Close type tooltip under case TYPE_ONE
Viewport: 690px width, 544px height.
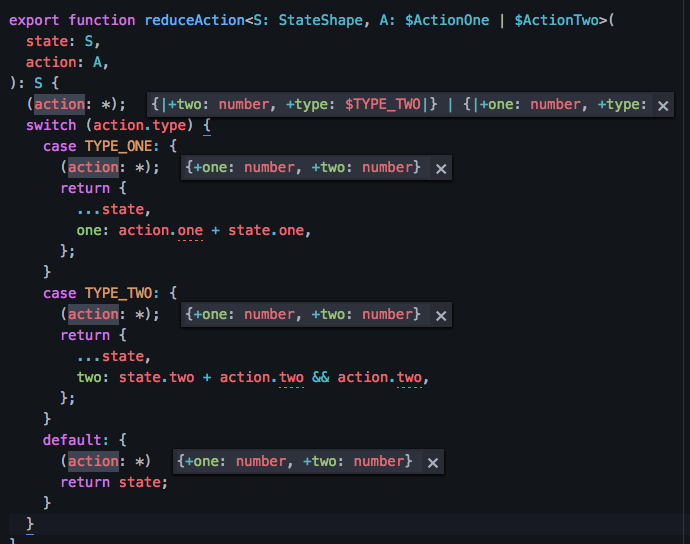(441, 169)
